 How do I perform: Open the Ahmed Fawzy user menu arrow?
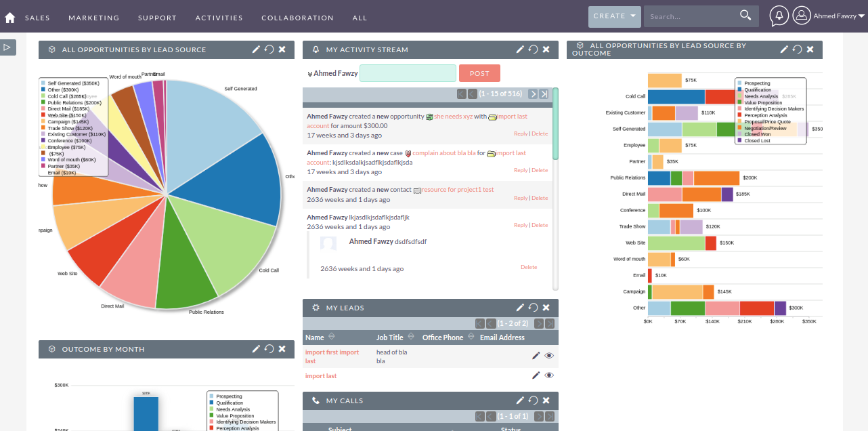point(861,16)
